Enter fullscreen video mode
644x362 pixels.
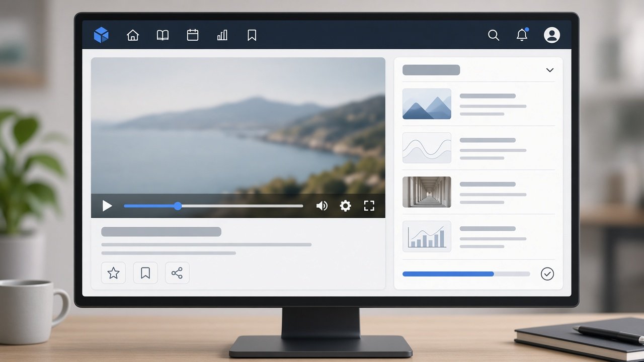tap(369, 206)
